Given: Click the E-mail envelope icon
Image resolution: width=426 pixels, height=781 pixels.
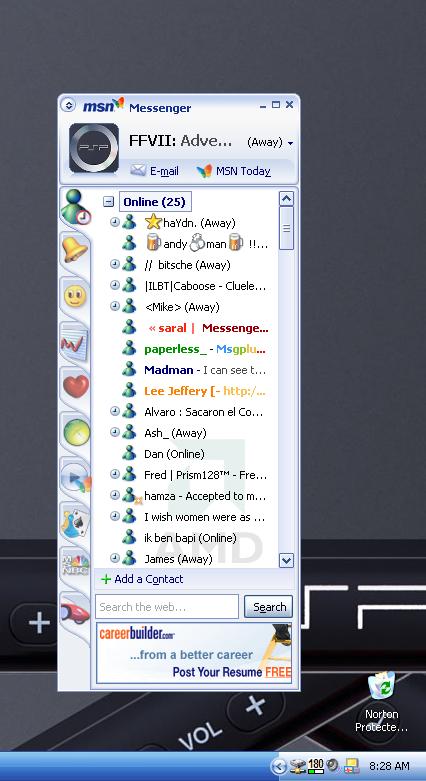Looking at the screenshot, I should pyautogui.click(x=138, y=170).
